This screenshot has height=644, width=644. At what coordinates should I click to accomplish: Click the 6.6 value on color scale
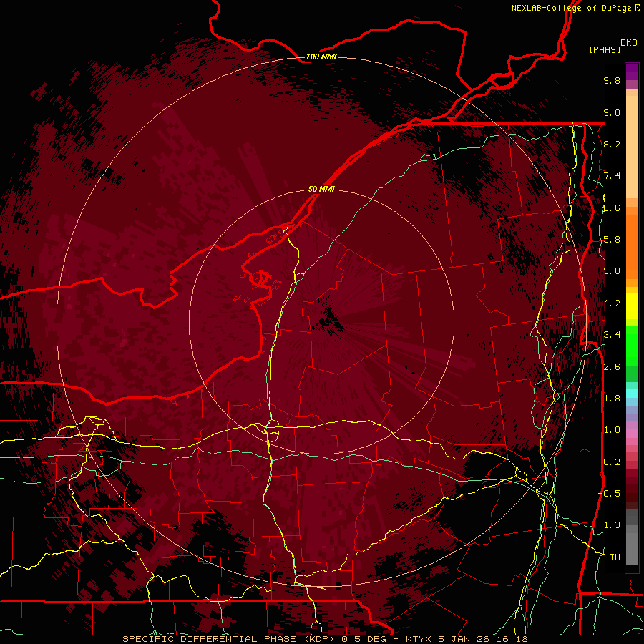click(612, 208)
